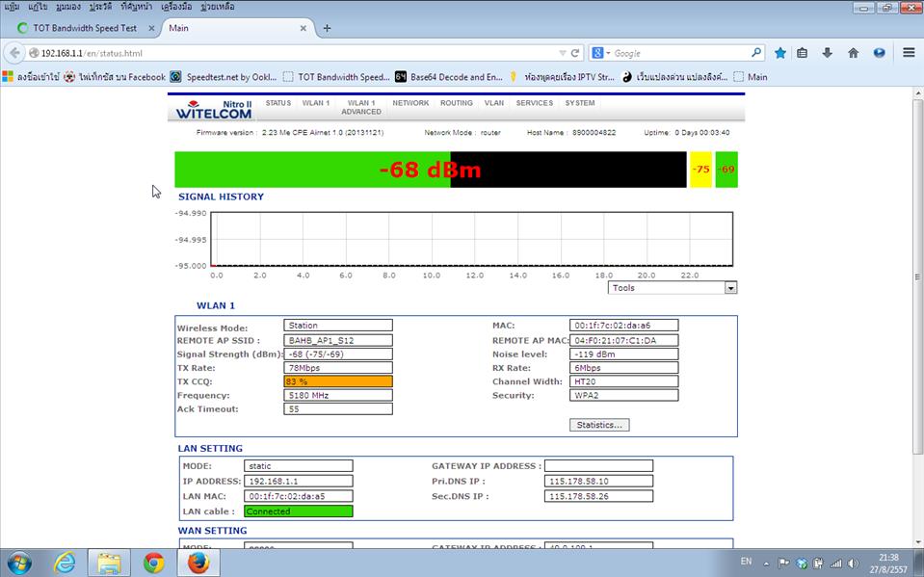Open the downloads arrow icon

click(x=827, y=53)
